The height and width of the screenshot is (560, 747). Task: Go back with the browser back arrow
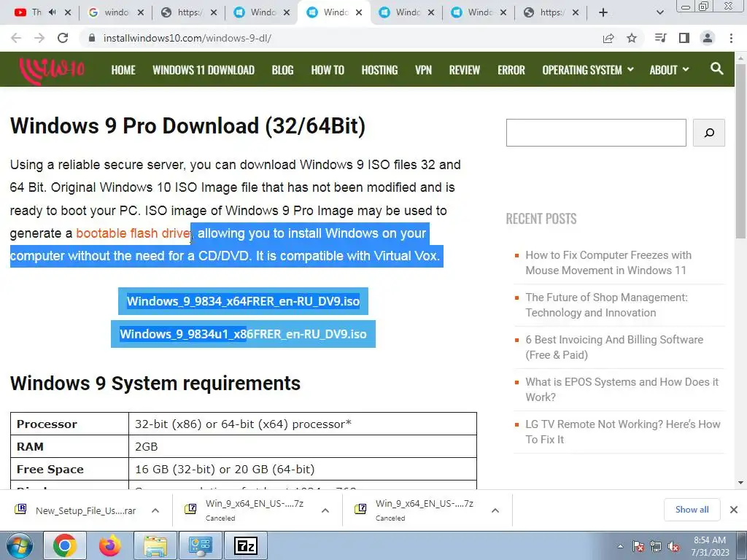pos(16,38)
